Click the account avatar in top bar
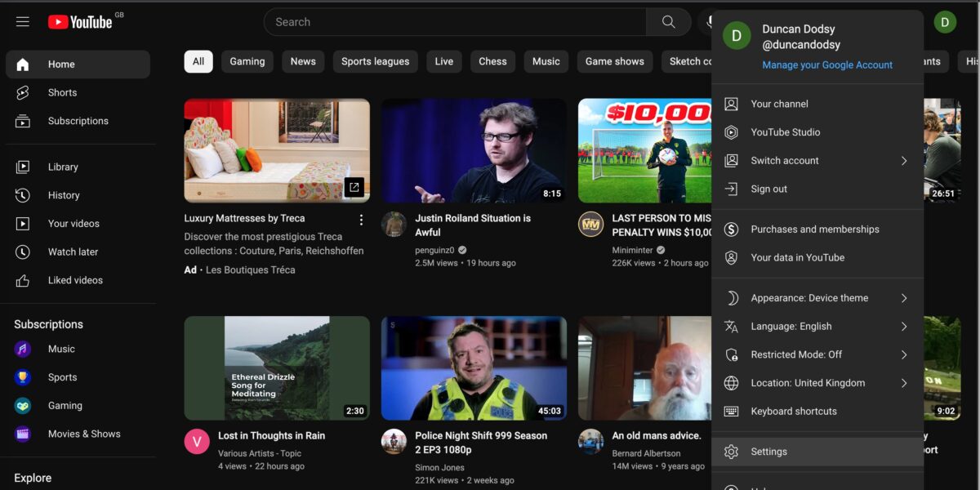 [x=945, y=22]
